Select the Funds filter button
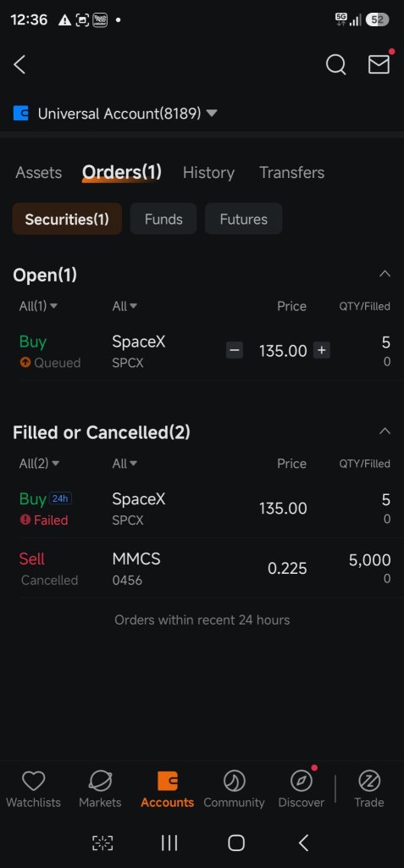The width and height of the screenshot is (404, 868). click(163, 219)
